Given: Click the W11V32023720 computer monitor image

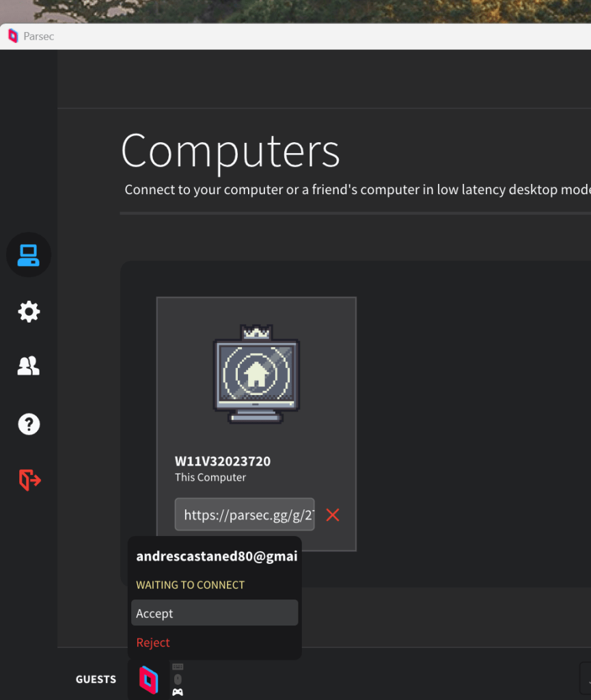Looking at the screenshot, I should (x=256, y=374).
